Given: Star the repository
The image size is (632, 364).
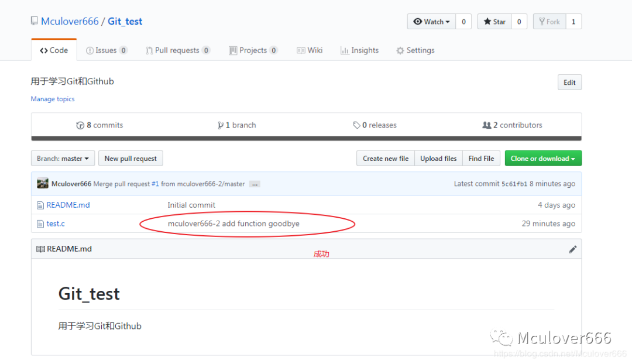Looking at the screenshot, I should (x=494, y=22).
